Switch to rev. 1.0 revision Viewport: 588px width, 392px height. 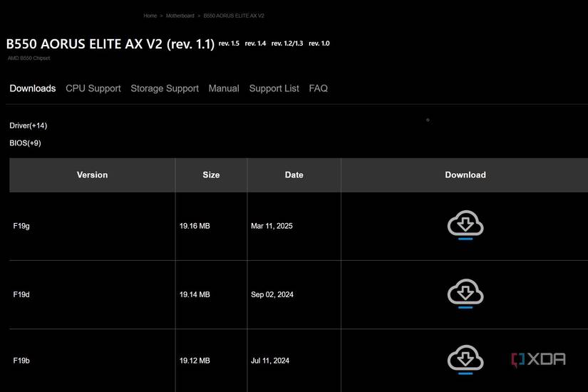coord(319,43)
